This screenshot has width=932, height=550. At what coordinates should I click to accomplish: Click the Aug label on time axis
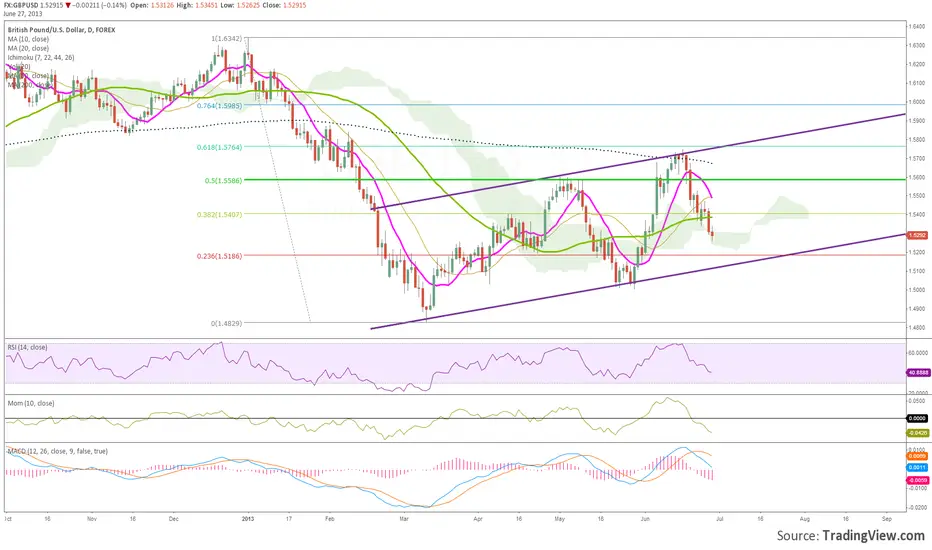(x=805, y=518)
